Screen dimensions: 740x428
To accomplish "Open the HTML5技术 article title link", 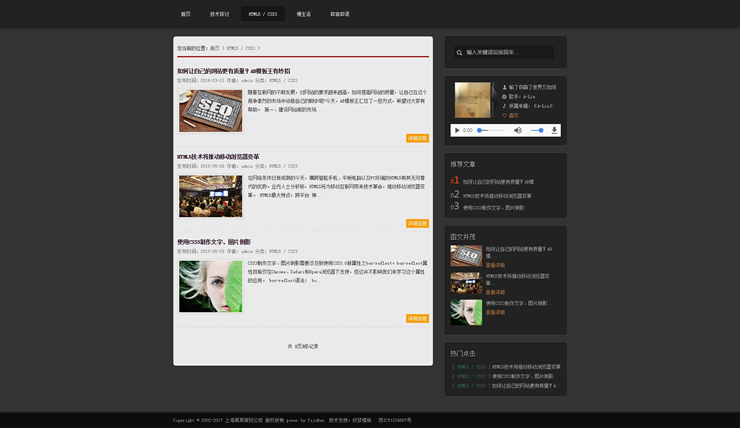I will pyautogui.click(x=218, y=156).
